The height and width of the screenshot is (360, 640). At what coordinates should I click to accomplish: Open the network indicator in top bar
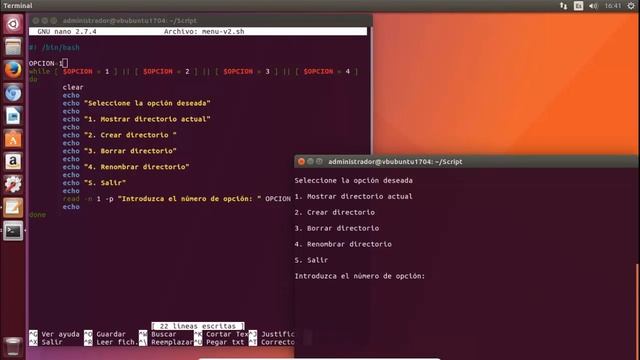(563, 6)
